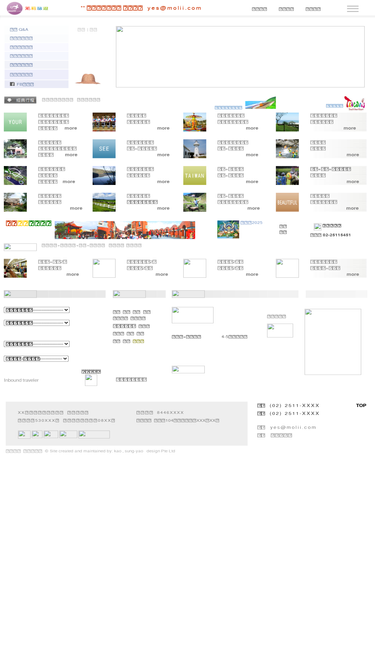This screenshot has width=375, height=667.
Task: Expand the bottom dropdown above Inbound traveler
Action: [x=36, y=359]
